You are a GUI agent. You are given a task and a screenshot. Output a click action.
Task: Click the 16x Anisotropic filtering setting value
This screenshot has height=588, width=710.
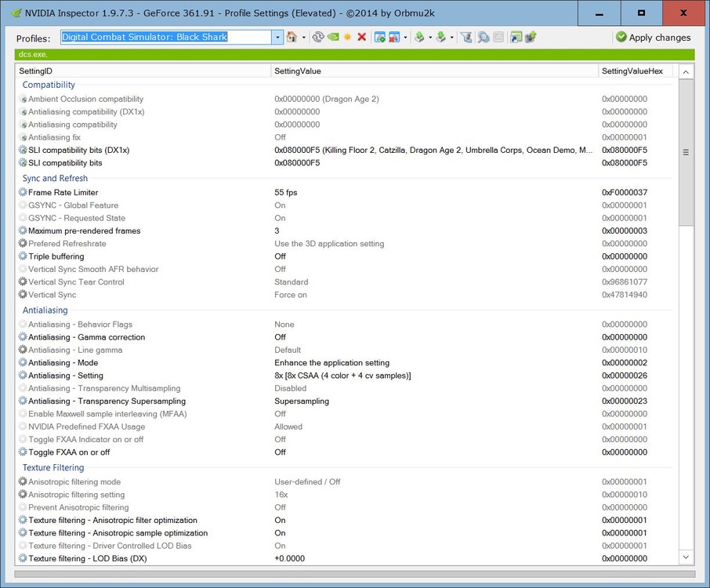point(281,495)
